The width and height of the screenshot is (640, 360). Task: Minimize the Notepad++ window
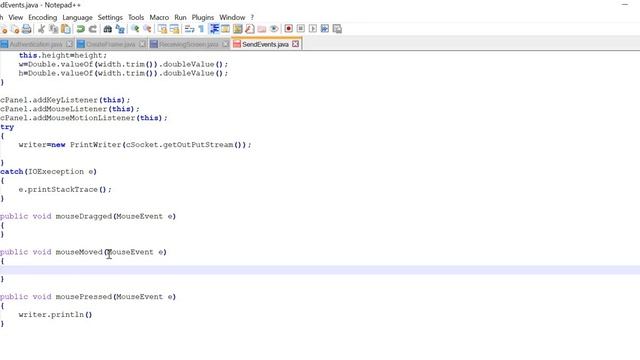tap(625, 4)
